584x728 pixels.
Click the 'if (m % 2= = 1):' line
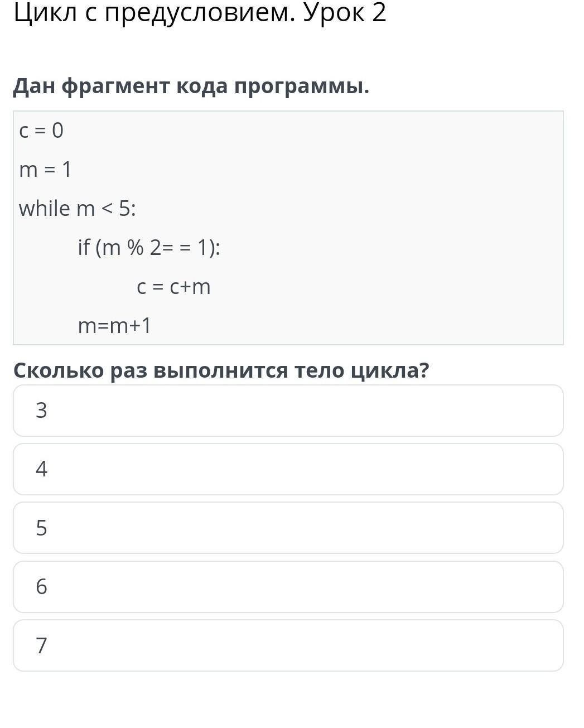(x=149, y=248)
